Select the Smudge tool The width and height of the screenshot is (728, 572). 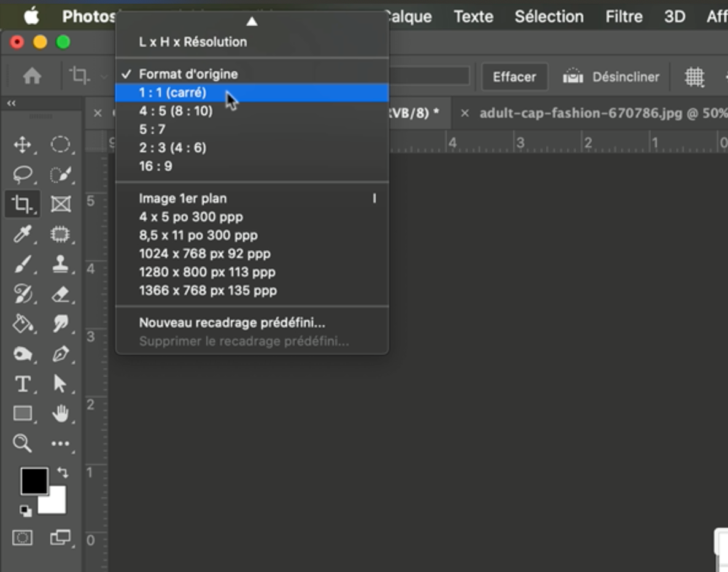point(60,323)
